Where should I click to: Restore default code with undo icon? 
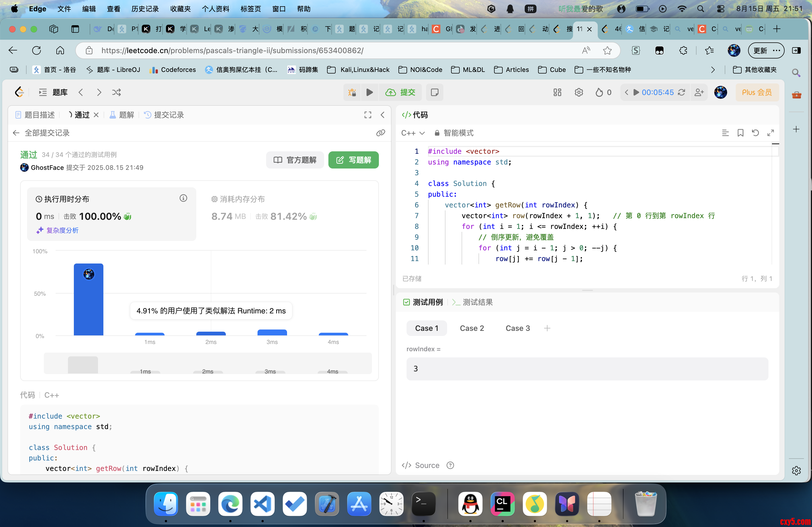(x=755, y=133)
